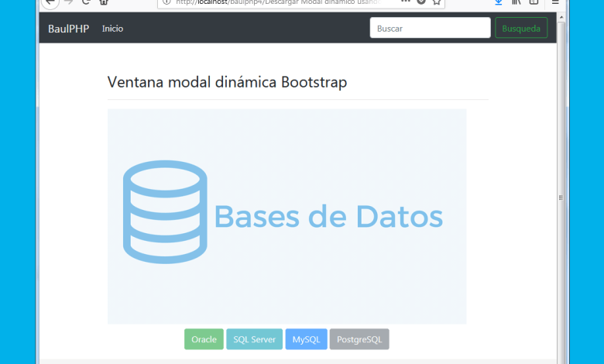Image resolution: width=604 pixels, height=364 pixels.
Task: Click the PostgreSQL button
Action: [x=359, y=339]
